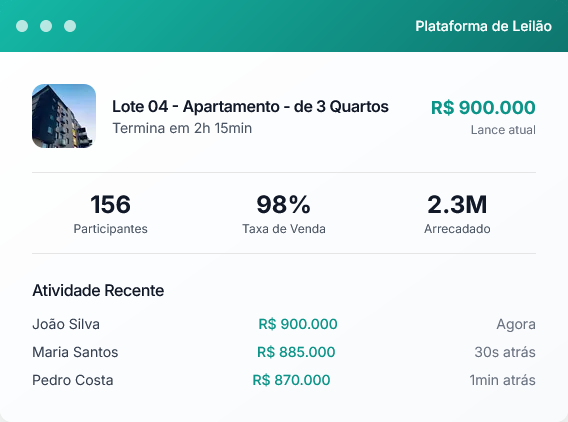This screenshot has height=422, width=568.
Task: Select the Lote 04 Apartamento title
Action: [x=250, y=106]
